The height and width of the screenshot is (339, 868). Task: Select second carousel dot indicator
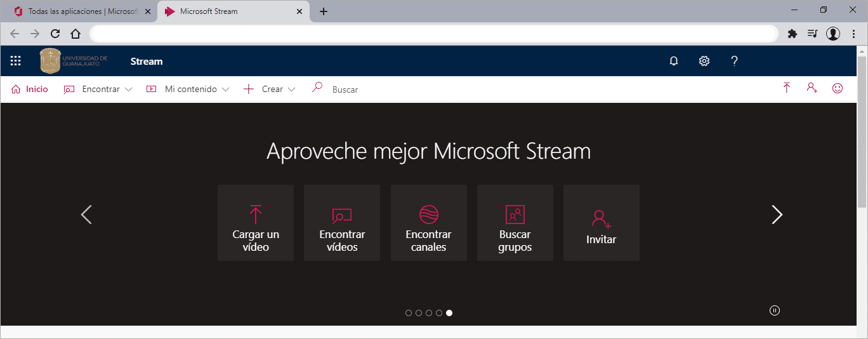pos(419,313)
